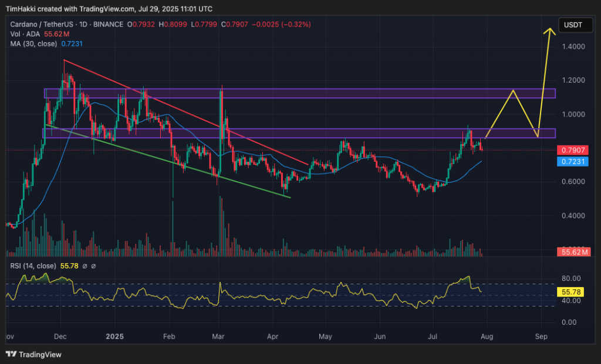Toggle the Vol · ADA indicator label
601x364 pixels.
click(26, 35)
